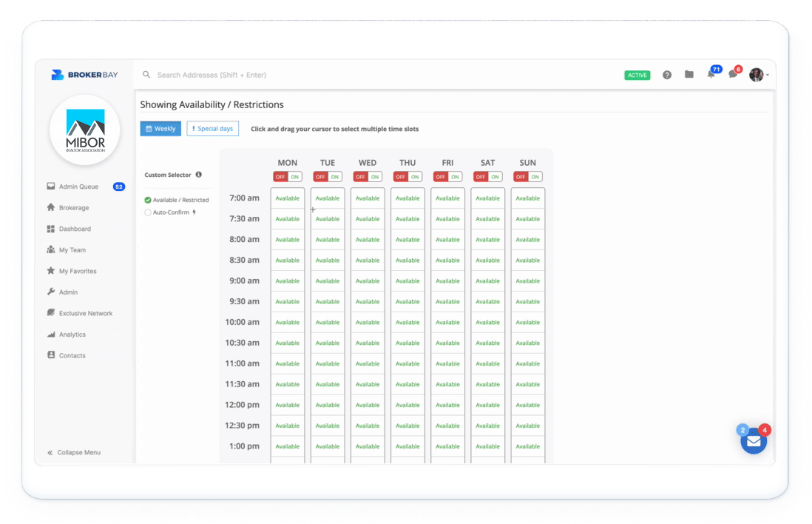Click the Admin Queue 52 count badge
This screenshot has height=524, width=812.
pyautogui.click(x=118, y=187)
